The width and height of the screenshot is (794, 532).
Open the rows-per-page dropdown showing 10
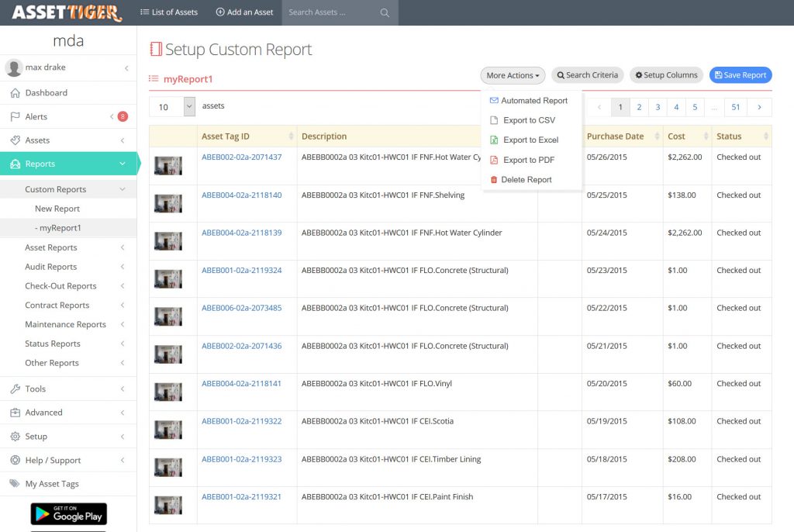coord(172,107)
